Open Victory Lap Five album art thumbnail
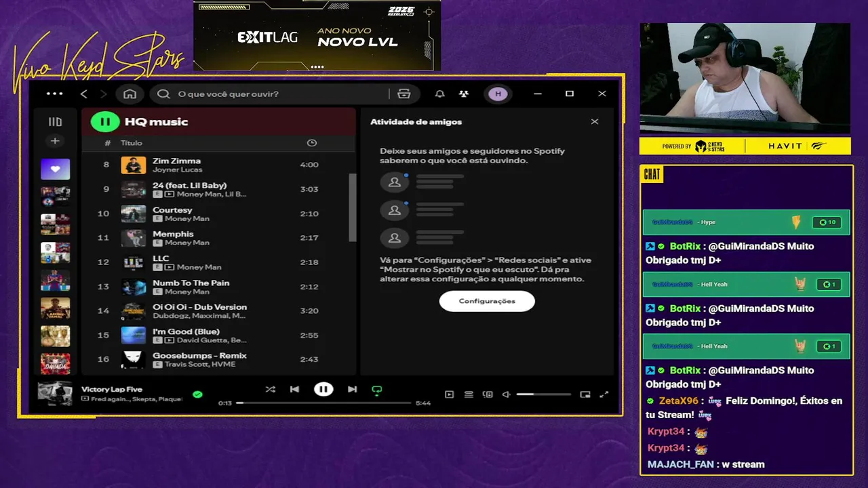 click(55, 394)
